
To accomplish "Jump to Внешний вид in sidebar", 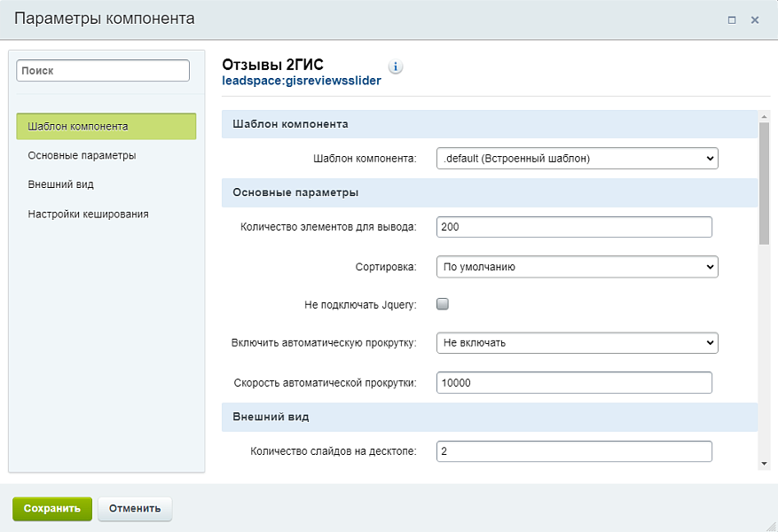I will coord(60,184).
